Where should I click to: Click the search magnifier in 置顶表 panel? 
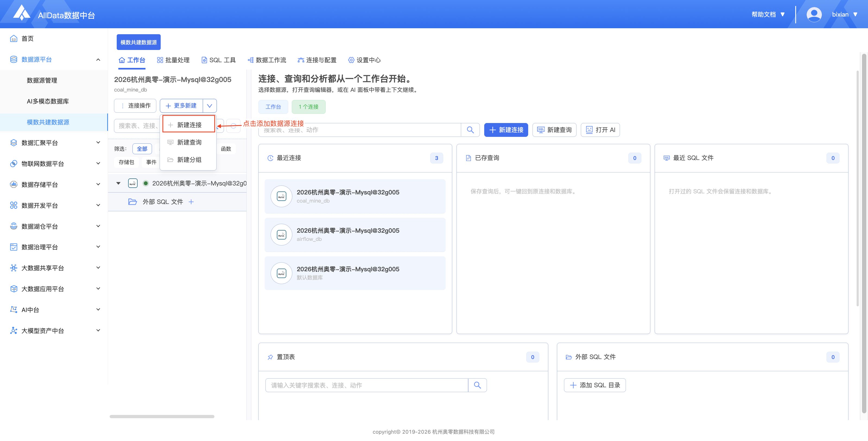[477, 385]
